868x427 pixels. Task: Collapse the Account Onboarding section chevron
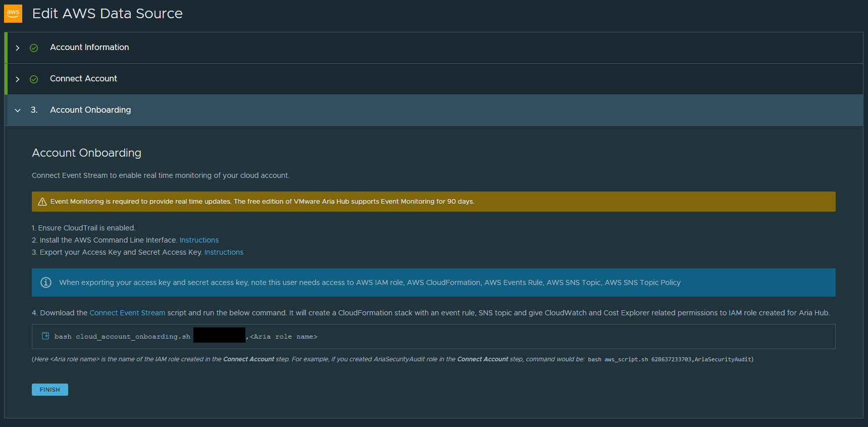tap(18, 111)
